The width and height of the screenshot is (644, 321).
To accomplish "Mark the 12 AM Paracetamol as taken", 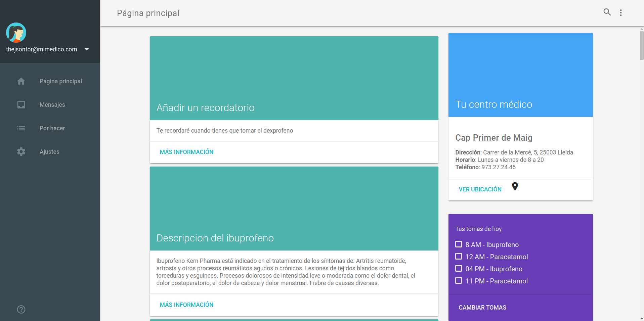I will coord(458,257).
